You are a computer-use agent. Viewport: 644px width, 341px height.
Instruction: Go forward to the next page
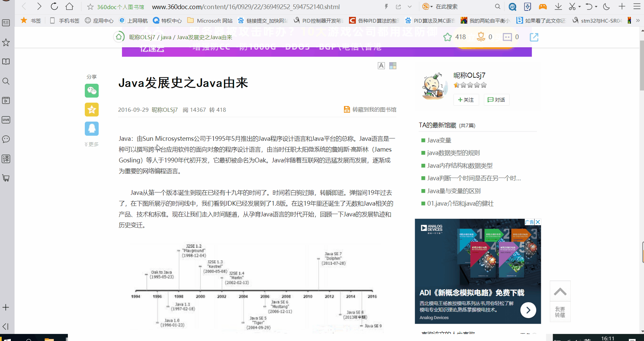coord(39,6)
